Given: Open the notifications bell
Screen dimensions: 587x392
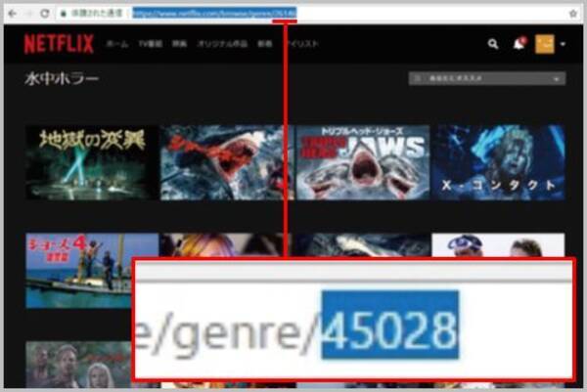Looking at the screenshot, I should coord(519,44).
